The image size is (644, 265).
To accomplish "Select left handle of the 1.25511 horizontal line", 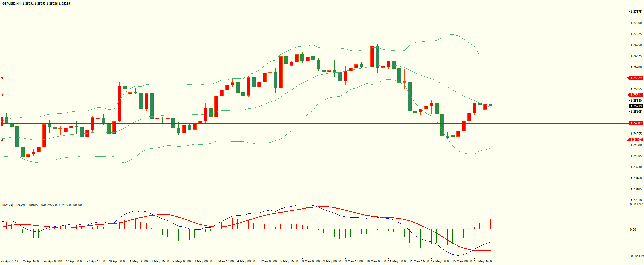I will click(x=2, y=95).
